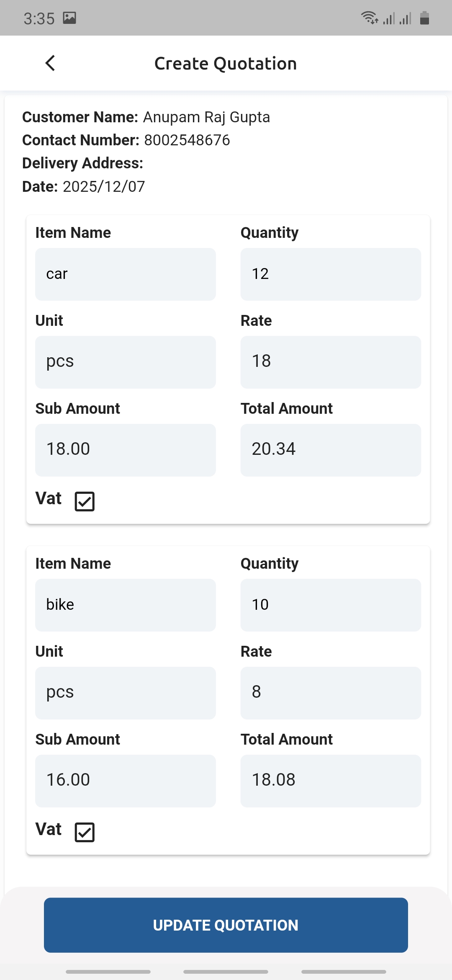Tap the sub amount field showing 18.00
The height and width of the screenshot is (980, 452).
(x=126, y=450)
